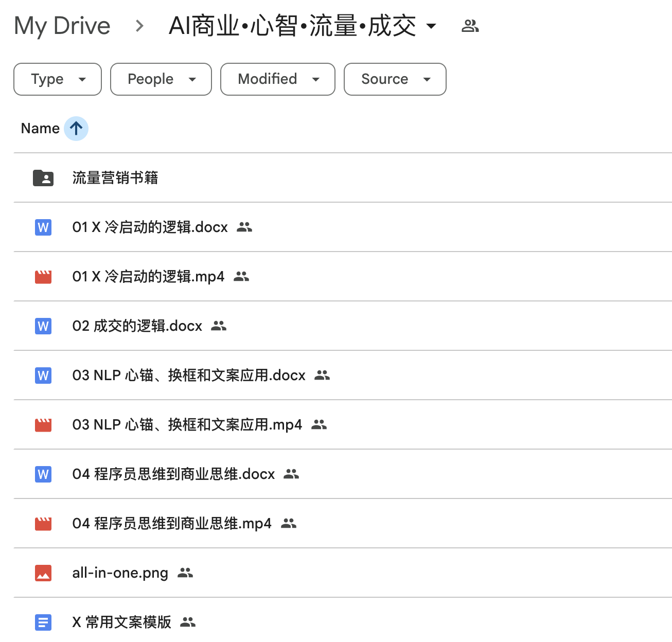Open the Modified filter dropdown
This screenshot has height=642, width=672.
277,79
